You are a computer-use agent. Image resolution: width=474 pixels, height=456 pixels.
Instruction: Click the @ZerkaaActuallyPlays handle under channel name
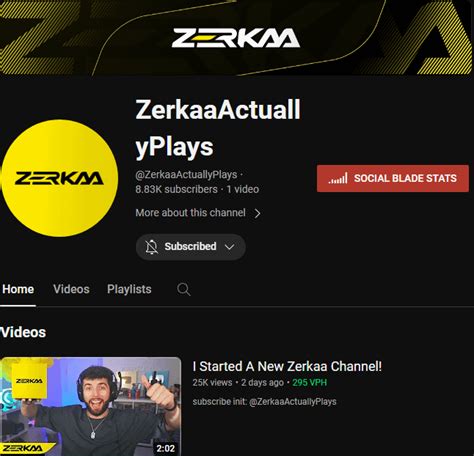[x=186, y=175]
